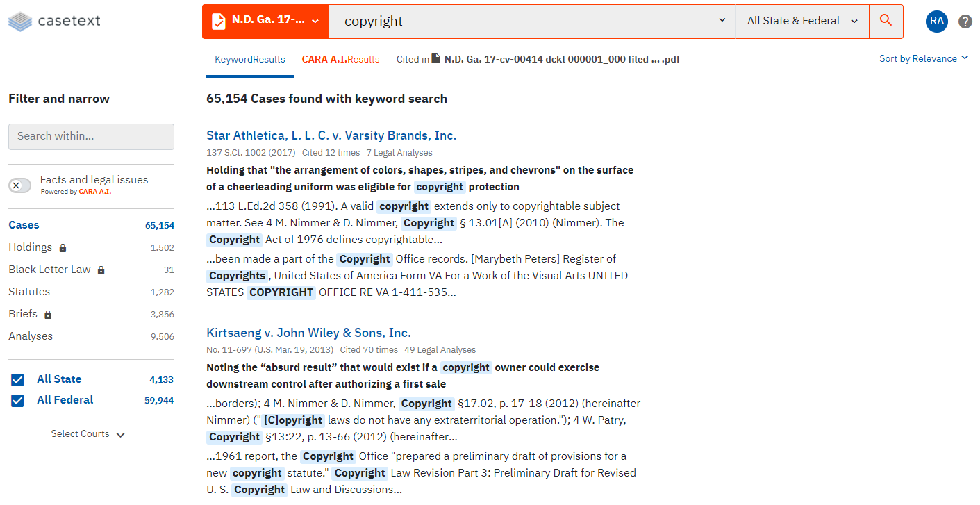
Task: Click the Star Athletica holding summary text
Action: point(420,179)
